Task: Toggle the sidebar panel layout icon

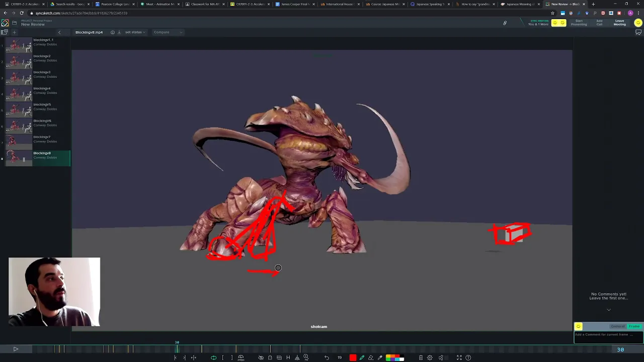Action: point(5,32)
